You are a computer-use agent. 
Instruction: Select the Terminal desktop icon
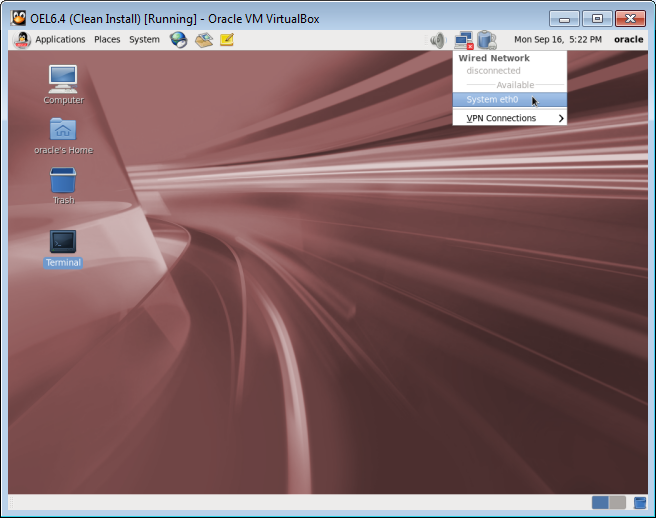click(63, 249)
